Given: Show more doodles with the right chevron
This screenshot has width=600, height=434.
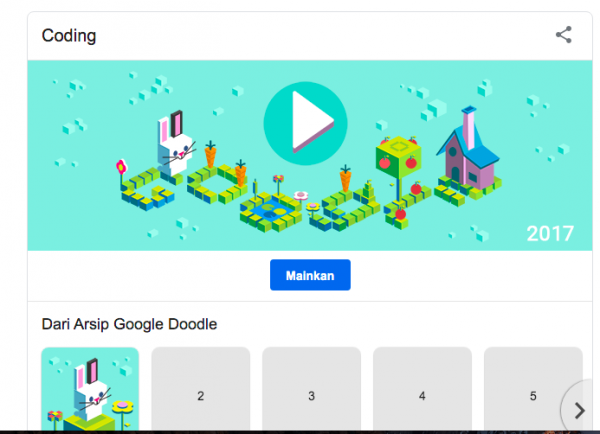Looking at the screenshot, I should coord(579,410).
